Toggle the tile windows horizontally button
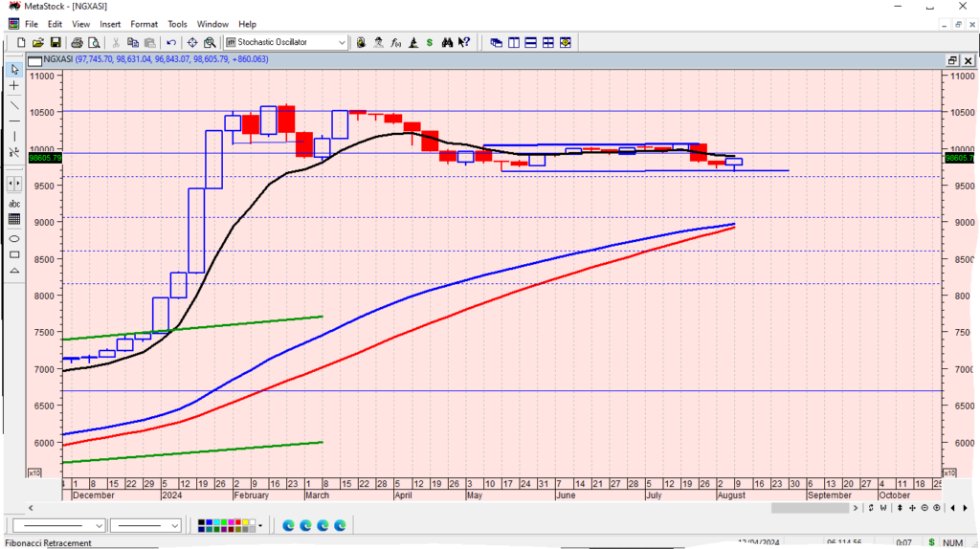Screen dimensions: 980x549 [x=531, y=42]
